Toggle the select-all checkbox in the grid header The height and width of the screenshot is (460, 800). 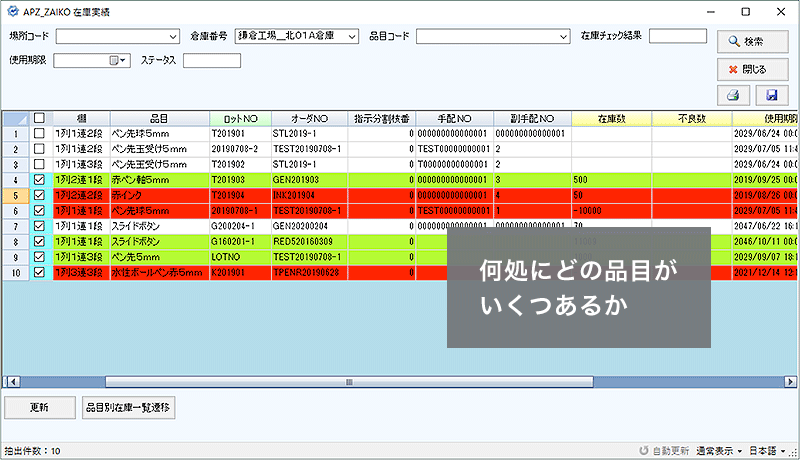click(39, 118)
